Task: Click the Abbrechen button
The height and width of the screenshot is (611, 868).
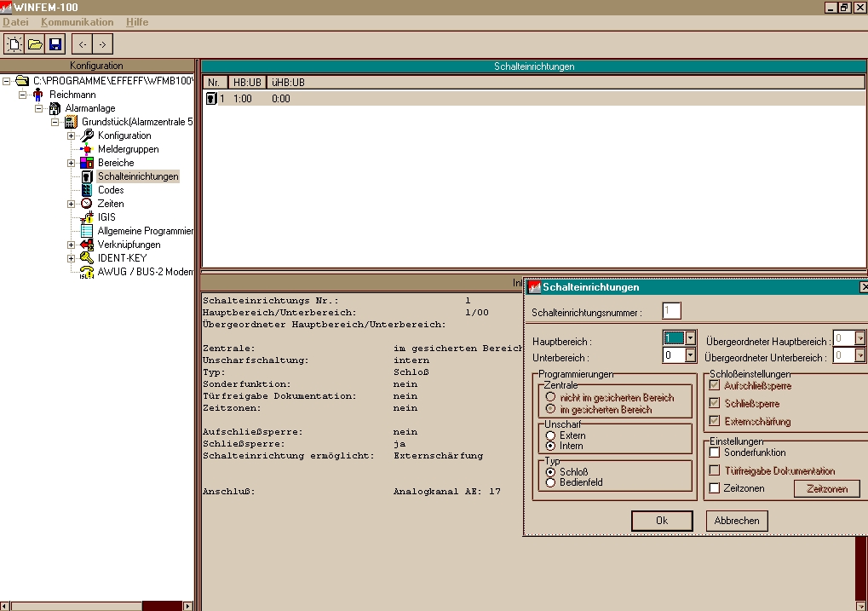Action: 737,520
